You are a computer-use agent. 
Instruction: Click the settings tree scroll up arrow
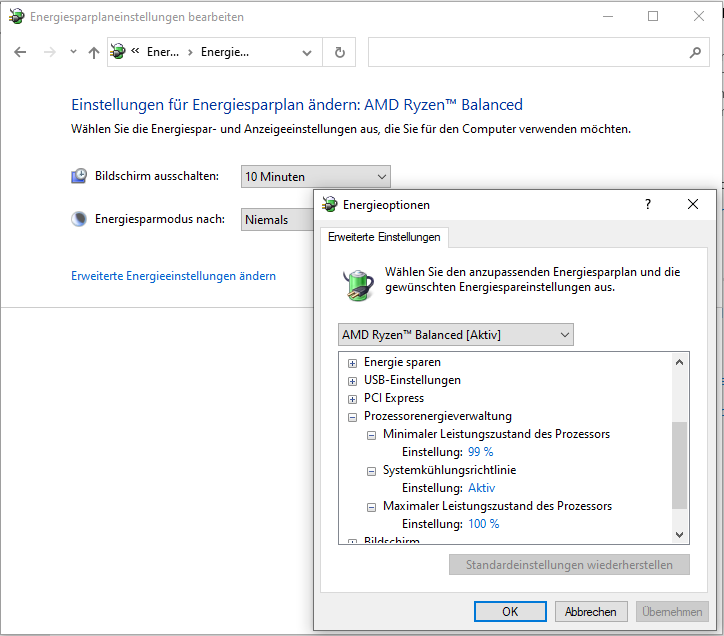click(679, 362)
